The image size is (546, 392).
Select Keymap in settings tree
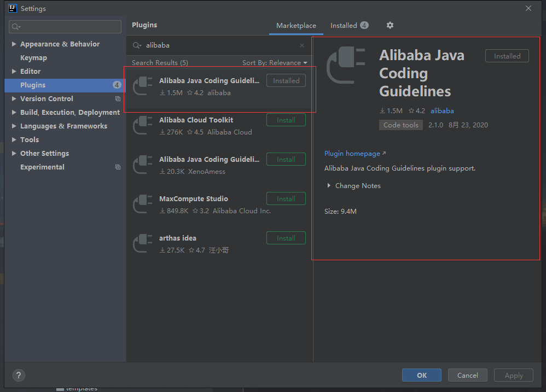[33, 58]
